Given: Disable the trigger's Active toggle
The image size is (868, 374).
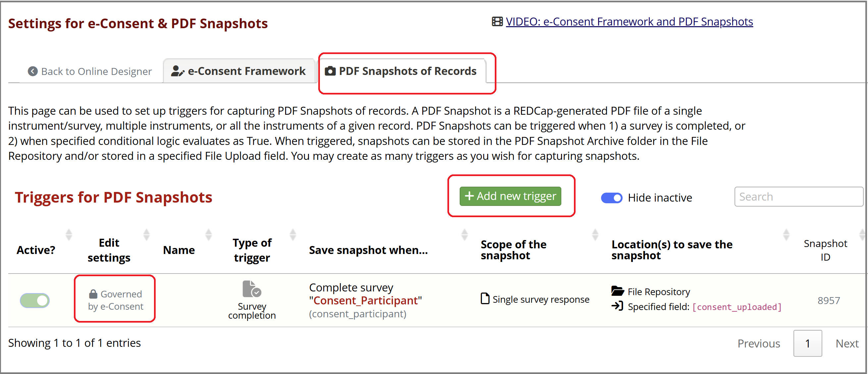Looking at the screenshot, I should click(35, 300).
